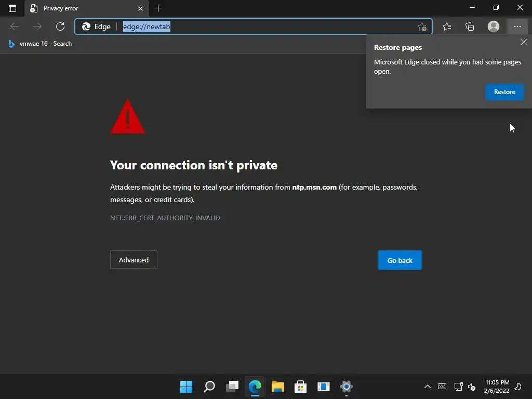Click the Bing icon on favorites bar
532x399 pixels.
coord(11,44)
